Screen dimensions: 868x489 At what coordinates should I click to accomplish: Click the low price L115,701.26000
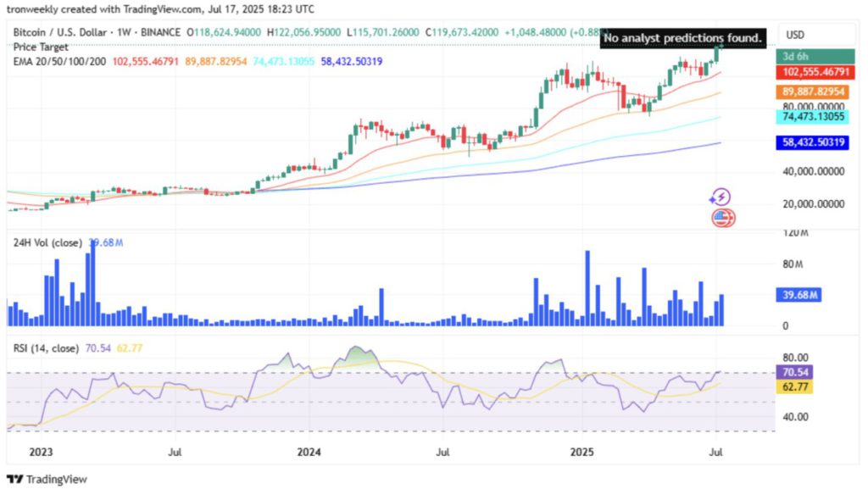click(x=383, y=32)
